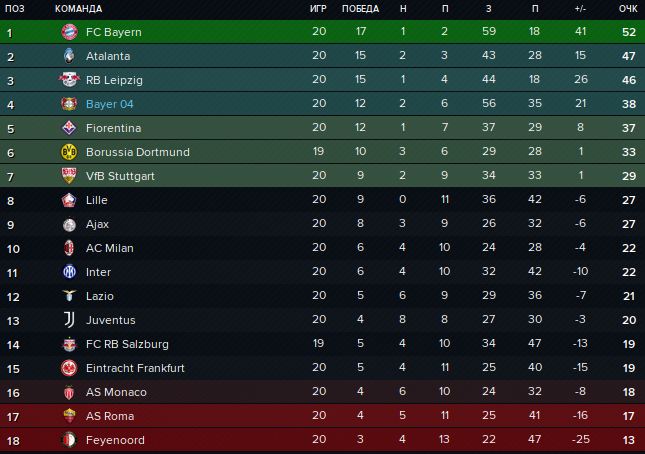Click the ИГР games played header
This screenshot has height=454, width=645.
pos(319,9)
